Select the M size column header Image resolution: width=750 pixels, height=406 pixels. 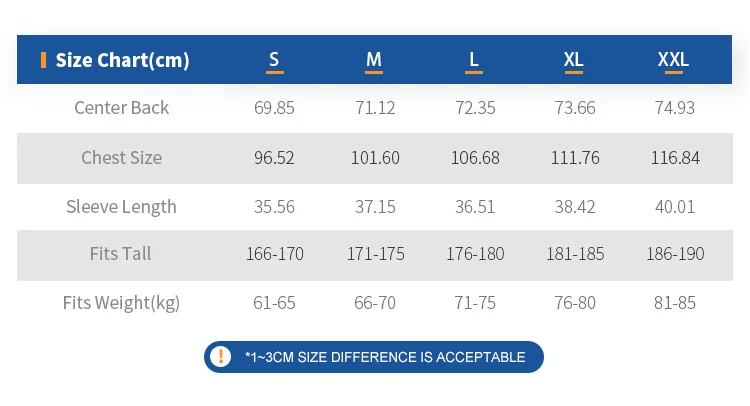pyautogui.click(x=374, y=60)
